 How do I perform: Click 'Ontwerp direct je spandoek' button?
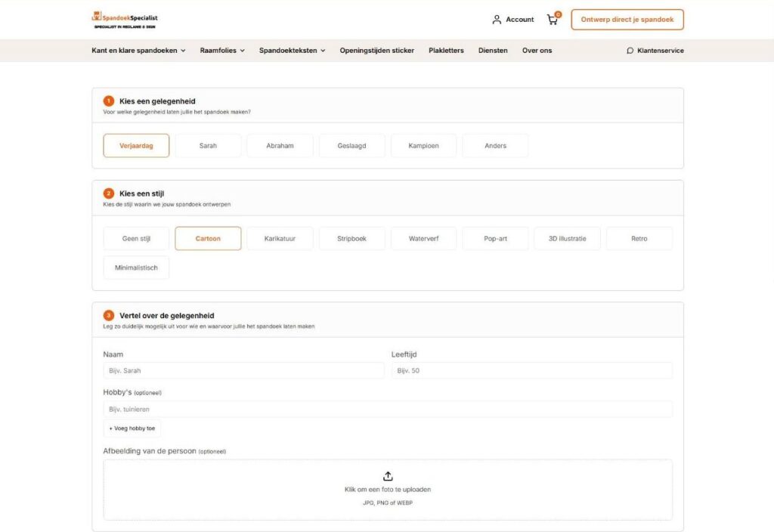[x=627, y=20]
